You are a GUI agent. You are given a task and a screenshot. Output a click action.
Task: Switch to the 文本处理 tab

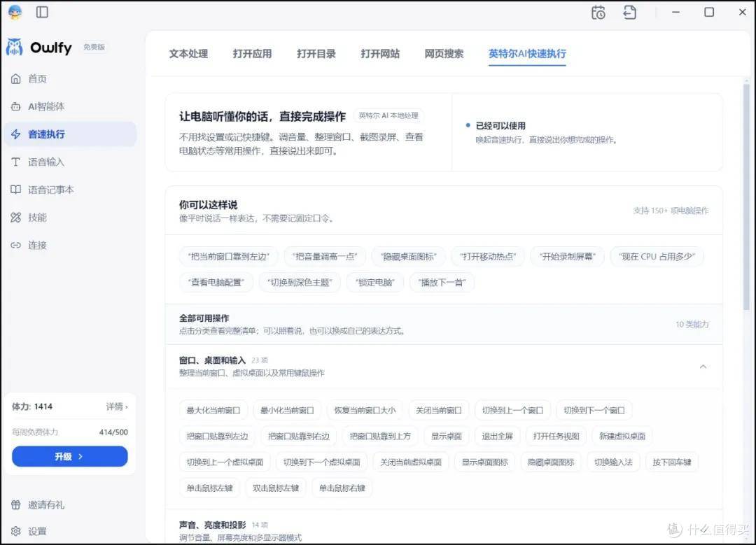pyautogui.click(x=188, y=53)
